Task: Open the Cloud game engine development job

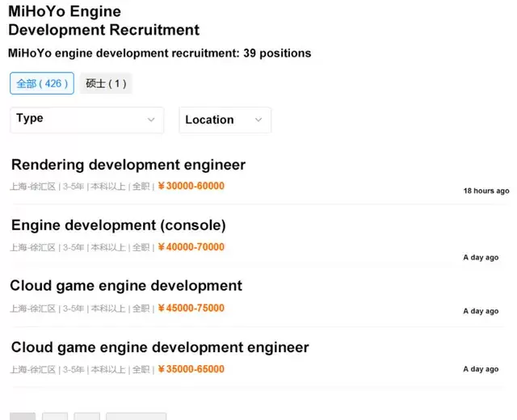Action: 126,286
